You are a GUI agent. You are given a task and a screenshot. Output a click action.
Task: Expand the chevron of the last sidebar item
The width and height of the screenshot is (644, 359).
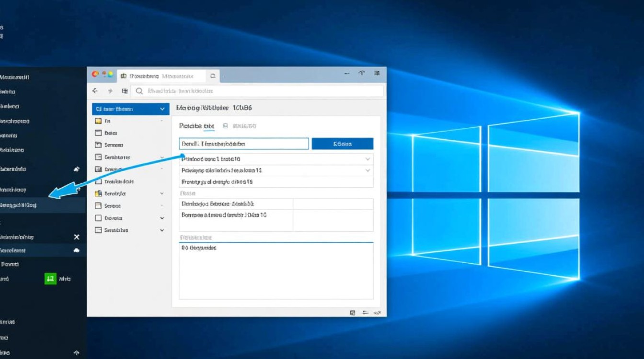click(x=162, y=230)
